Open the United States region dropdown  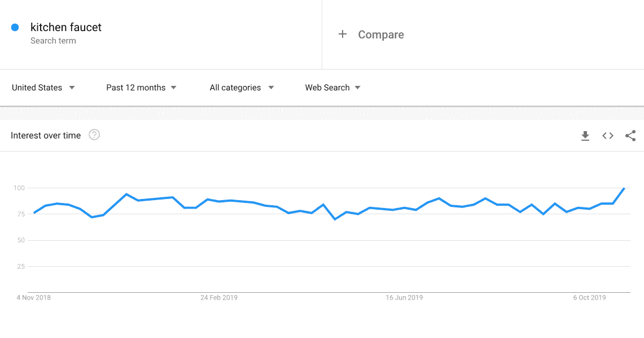pyautogui.click(x=43, y=88)
